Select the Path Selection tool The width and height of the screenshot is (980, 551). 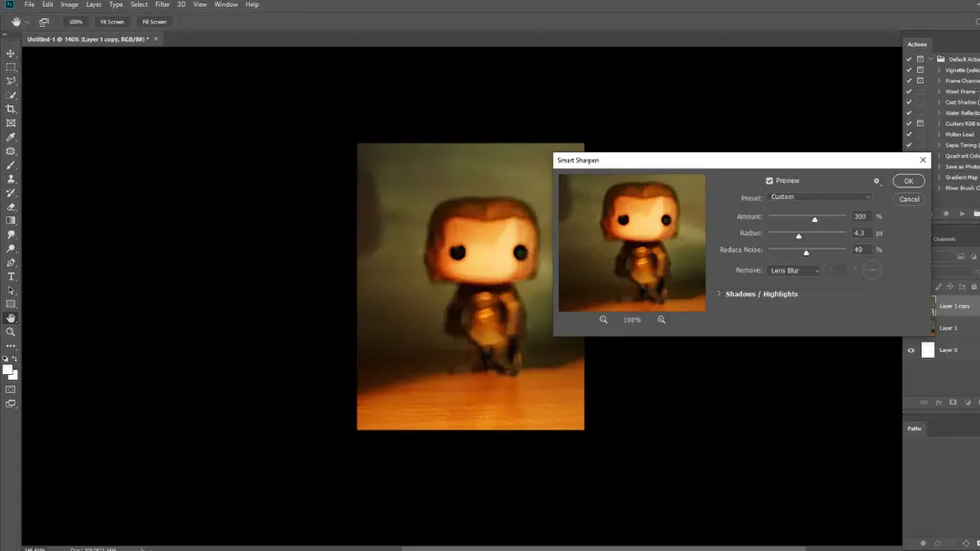pyautogui.click(x=11, y=291)
